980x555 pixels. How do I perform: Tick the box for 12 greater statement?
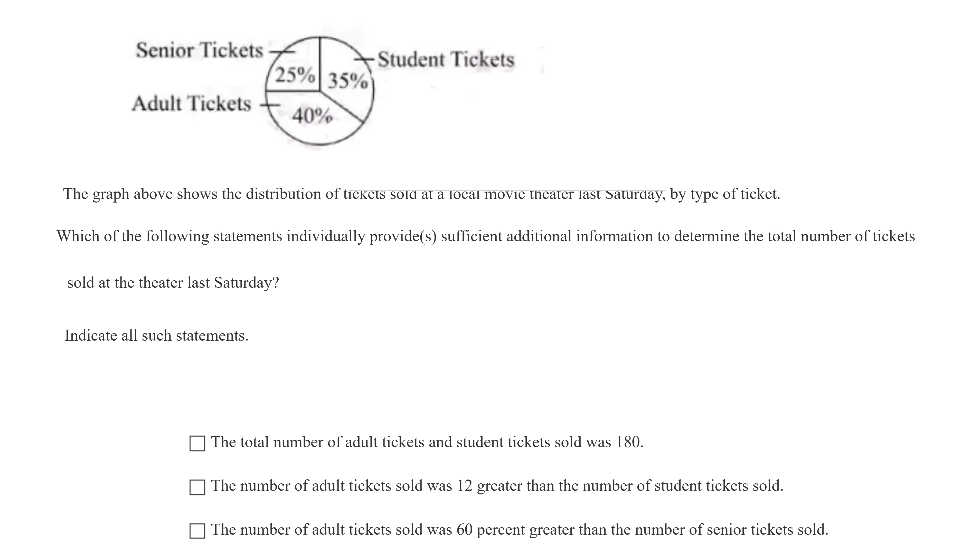coord(197,487)
